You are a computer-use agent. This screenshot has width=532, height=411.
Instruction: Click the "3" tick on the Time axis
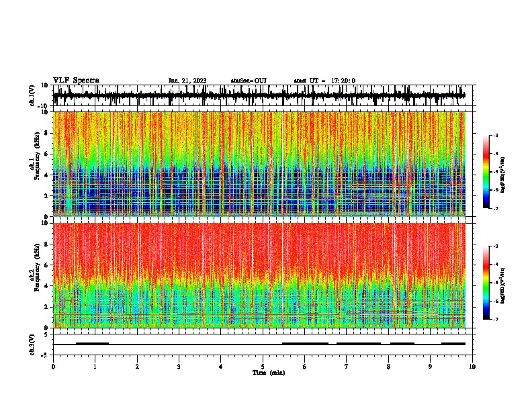pyautogui.click(x=179, y=367)
